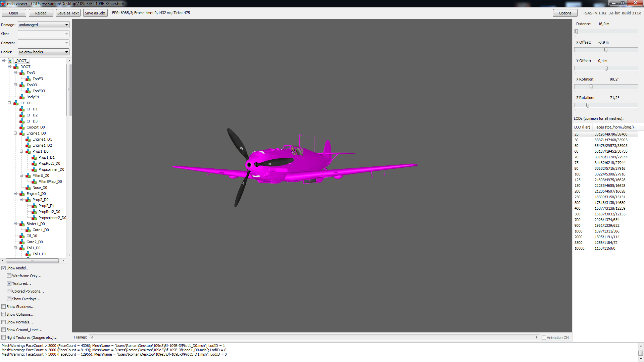644x362 pixels.
Task: Select the Tail1_D1 tree item
Action: (40, 254)
